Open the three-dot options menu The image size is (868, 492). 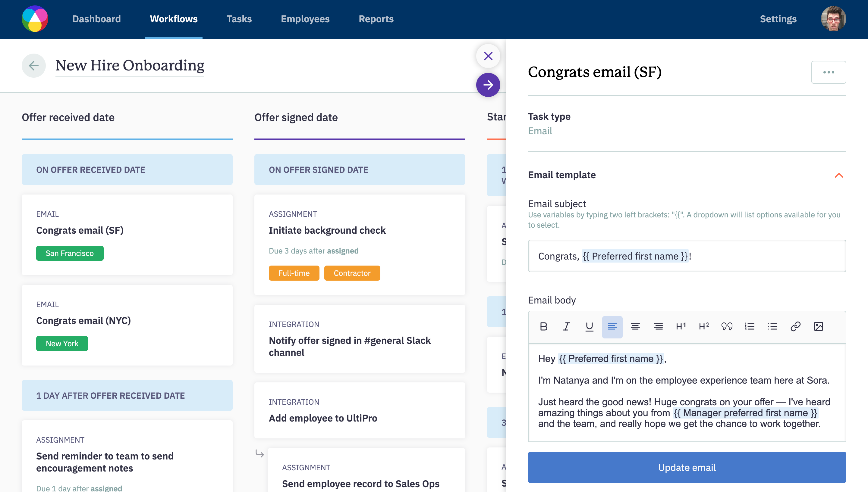(x=829, y=72)
